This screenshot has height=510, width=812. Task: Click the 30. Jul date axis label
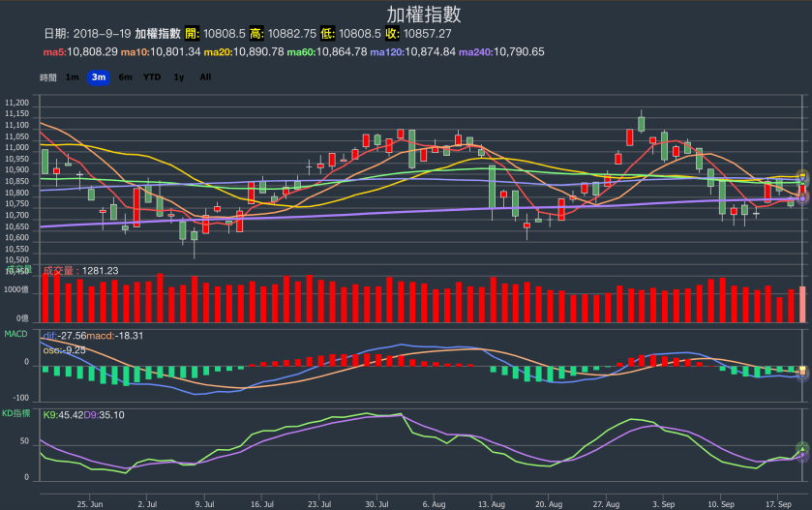(x=376, y=504)
